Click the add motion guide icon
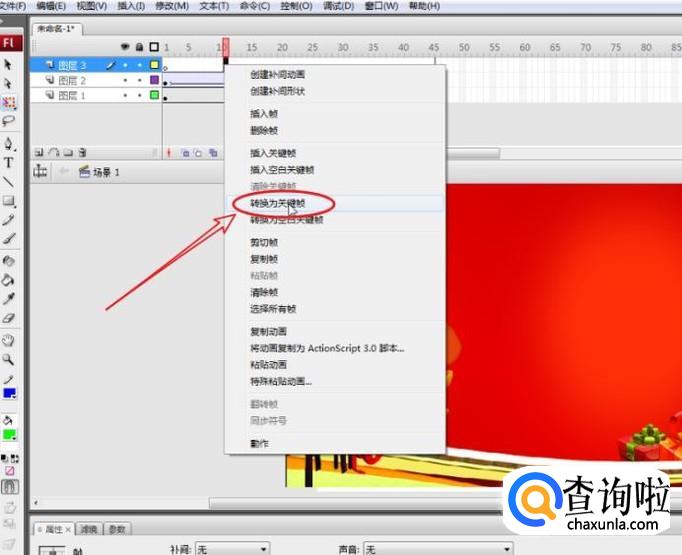This screenshot has width=682, height=555. [53, 152]
